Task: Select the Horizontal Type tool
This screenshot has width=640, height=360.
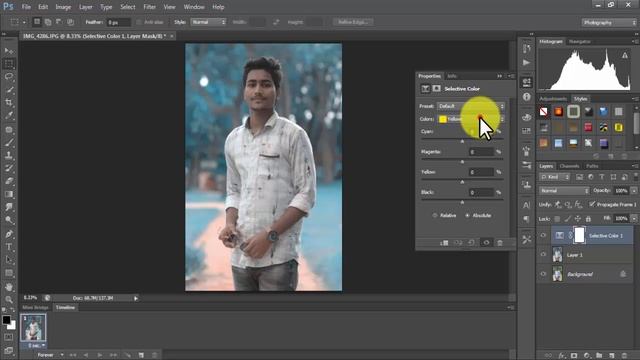Action: coord(9,247)
